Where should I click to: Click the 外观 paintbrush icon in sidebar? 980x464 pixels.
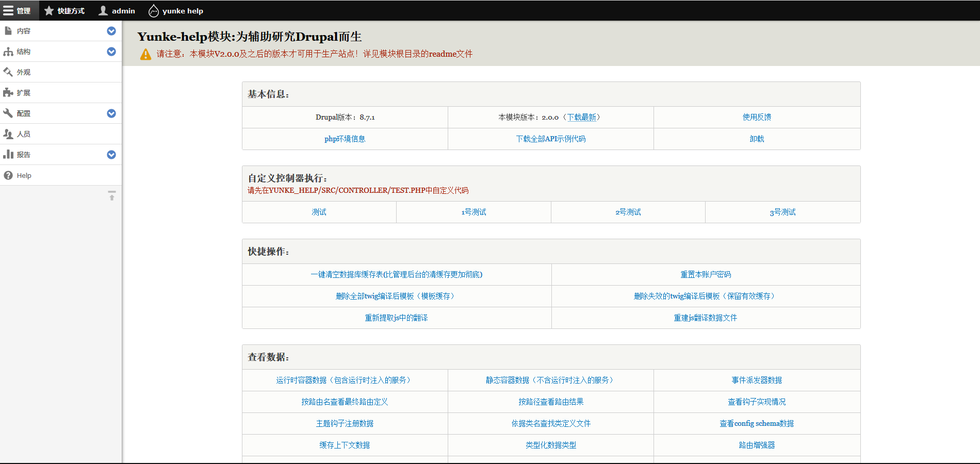pos(8,72)
